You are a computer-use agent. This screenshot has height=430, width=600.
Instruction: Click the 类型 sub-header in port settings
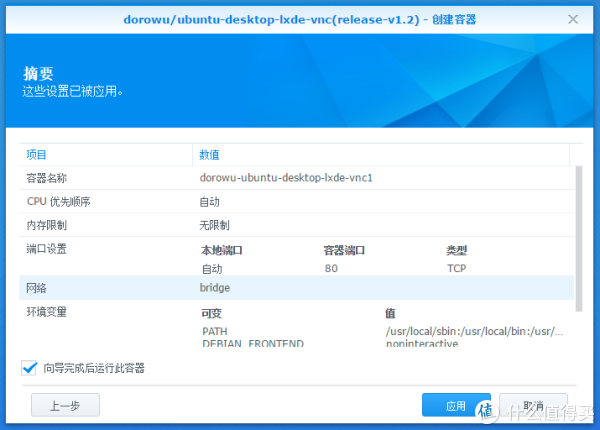point(456,250)
